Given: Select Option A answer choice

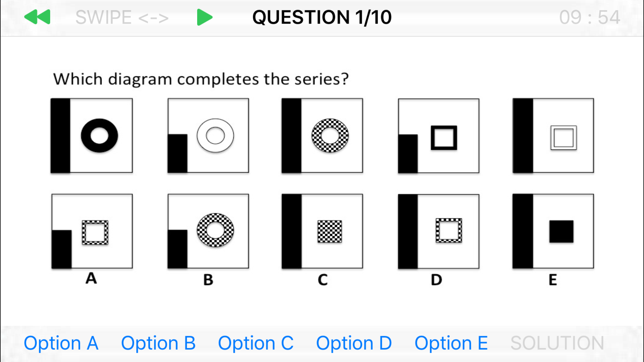Looking at the screenshot, I should 61,342.
